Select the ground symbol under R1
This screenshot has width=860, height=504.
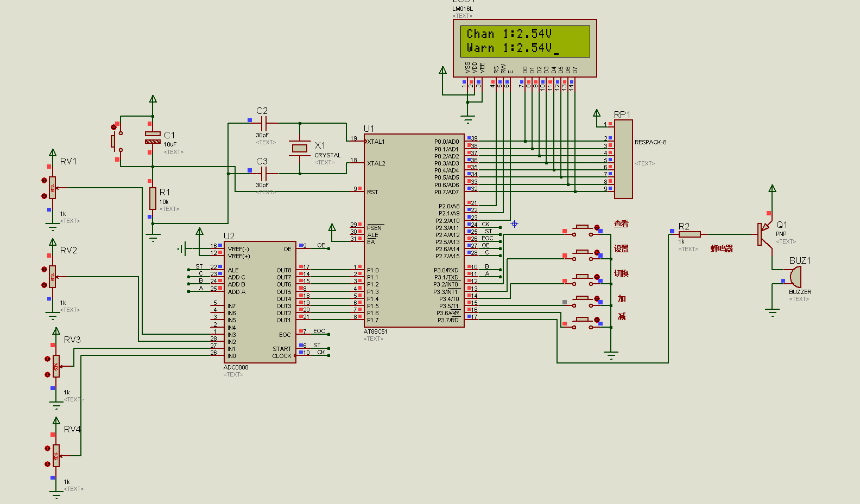click(153, 237)
